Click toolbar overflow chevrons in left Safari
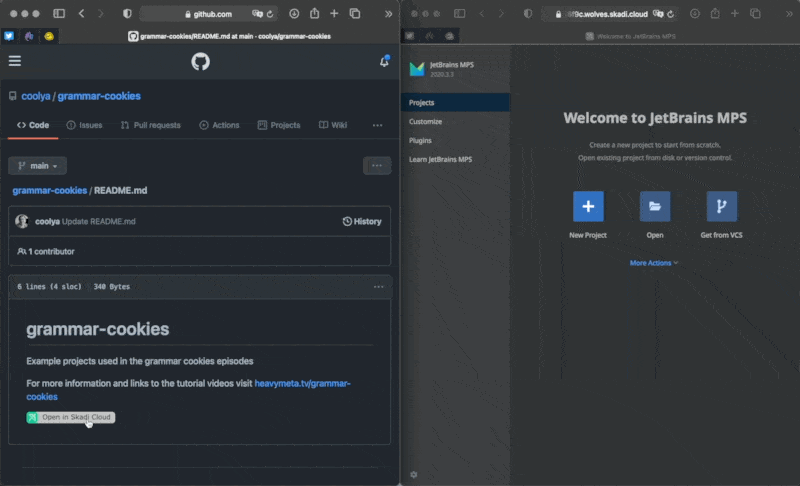 tap(388, 14)
